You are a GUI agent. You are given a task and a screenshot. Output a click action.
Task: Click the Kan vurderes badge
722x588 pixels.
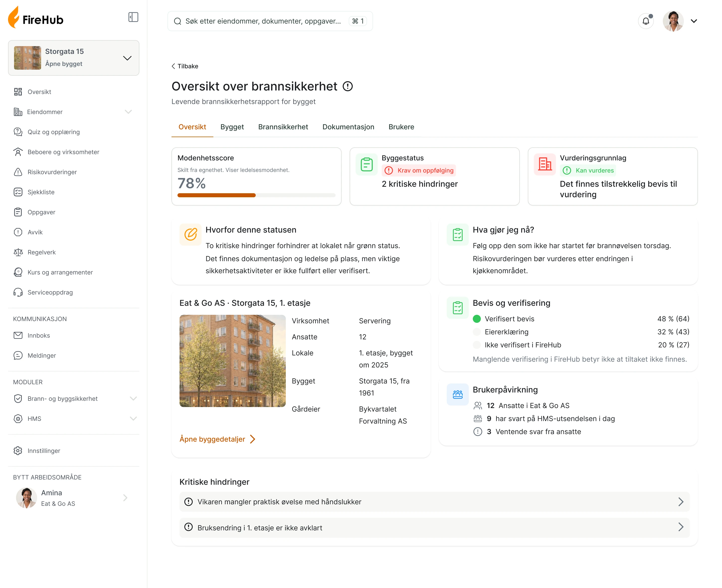click(588, 170)
